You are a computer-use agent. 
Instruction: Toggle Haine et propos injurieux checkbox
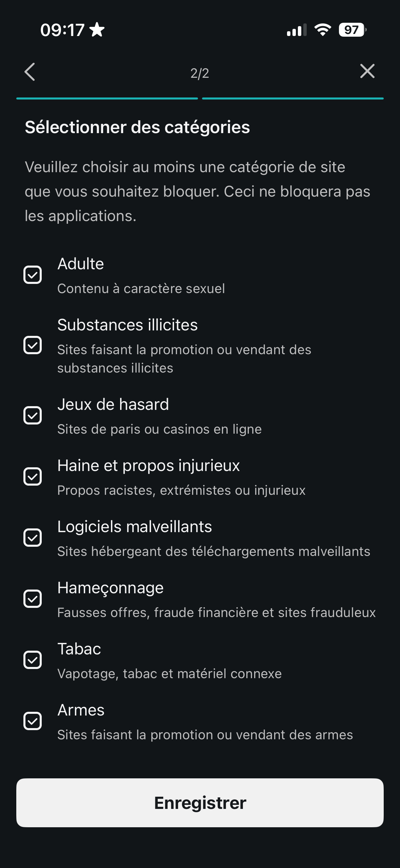33,476
